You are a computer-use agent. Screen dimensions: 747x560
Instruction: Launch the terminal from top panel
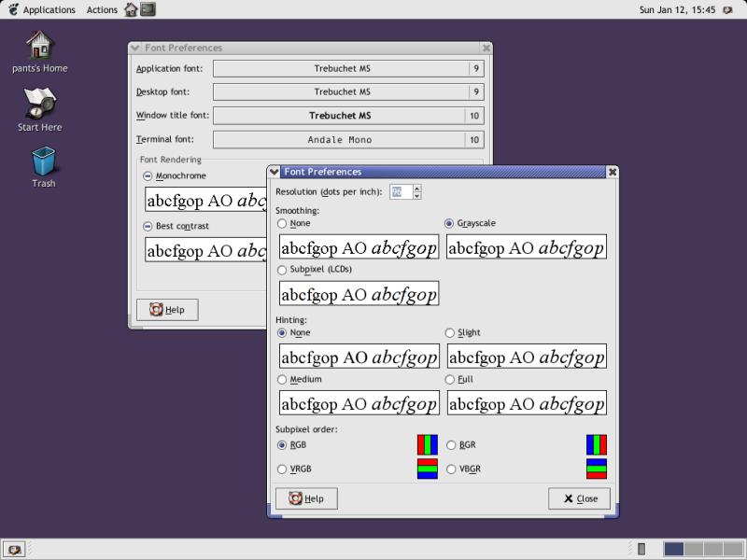[148, 9]
